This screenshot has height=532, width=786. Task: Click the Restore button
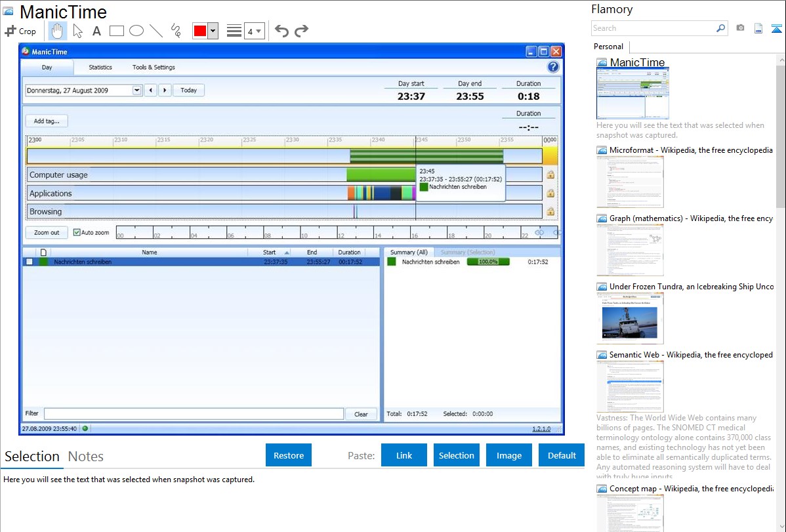click(289, 455)
